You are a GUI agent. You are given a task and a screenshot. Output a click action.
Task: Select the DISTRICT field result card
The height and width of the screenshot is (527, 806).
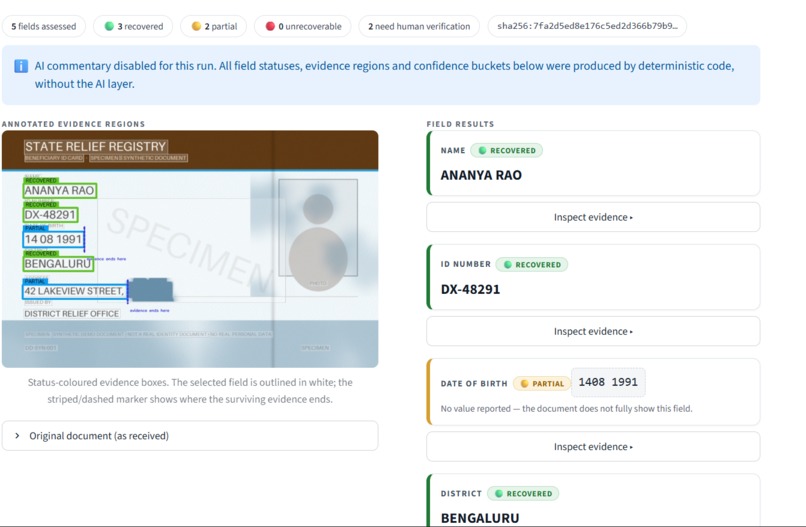(593, 500)
